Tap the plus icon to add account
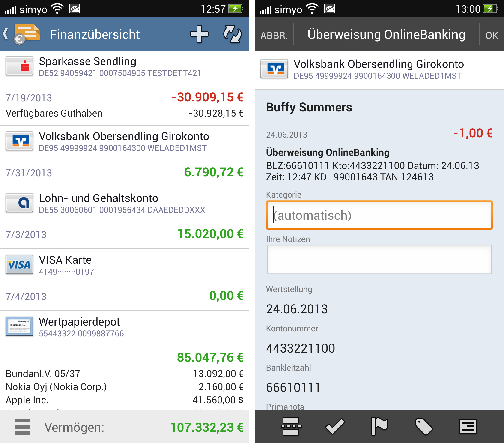This screenshot has width=504, height=443. (199, 34)
